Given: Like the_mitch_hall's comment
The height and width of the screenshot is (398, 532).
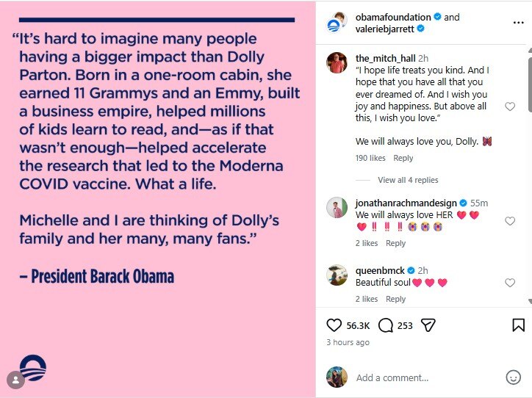Looking at the screenshot, I should point(510,106).
